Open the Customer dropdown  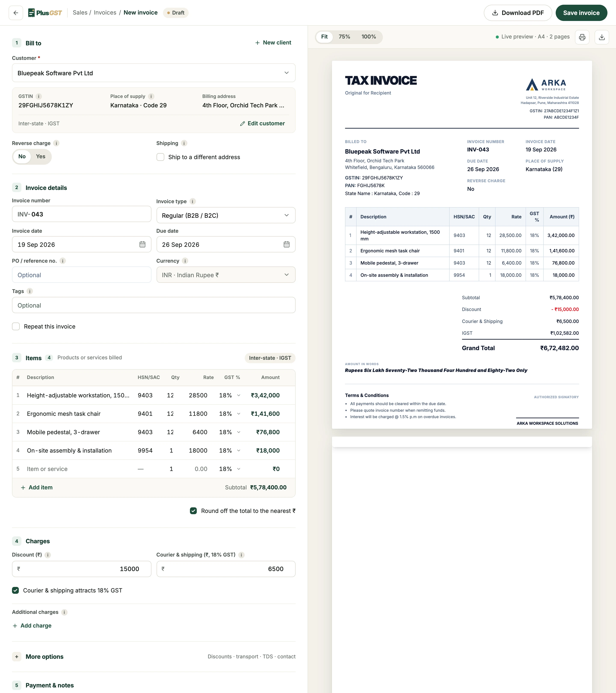tap(154, 73)
